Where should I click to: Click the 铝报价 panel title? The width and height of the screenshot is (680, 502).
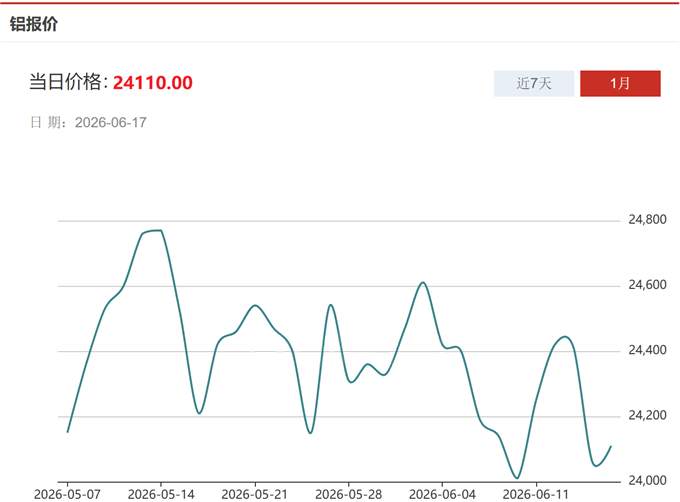tap(34, 24)
